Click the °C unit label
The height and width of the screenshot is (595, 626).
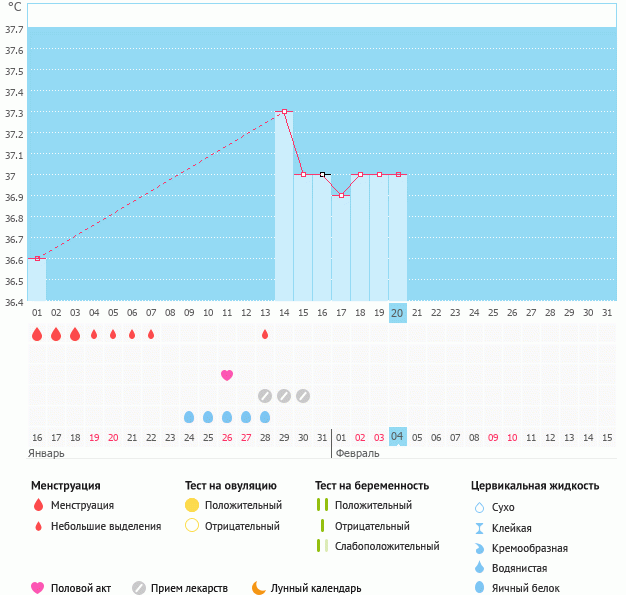(x=15, y=7)
